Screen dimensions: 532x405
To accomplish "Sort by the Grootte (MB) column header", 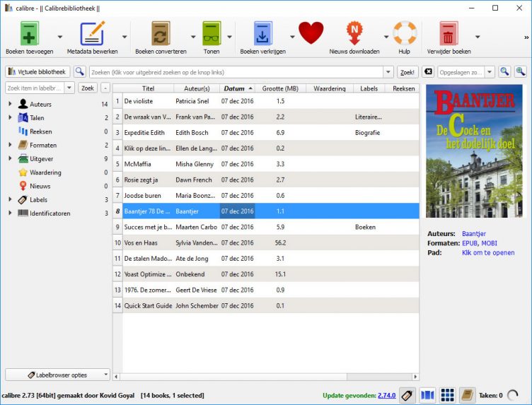I will [280, 88].
